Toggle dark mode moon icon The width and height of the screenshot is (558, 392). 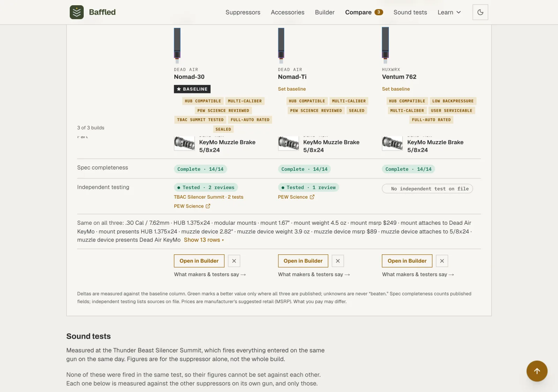click(480, 12)
